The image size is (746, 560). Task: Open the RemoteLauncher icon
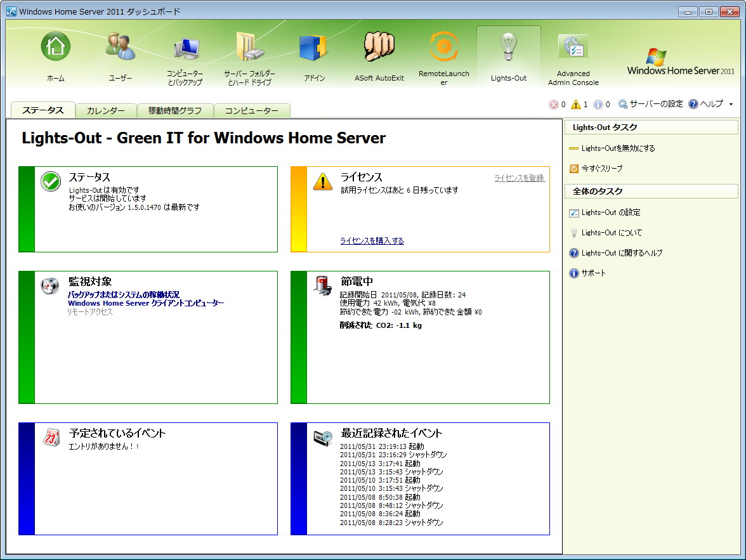[443, 47]
